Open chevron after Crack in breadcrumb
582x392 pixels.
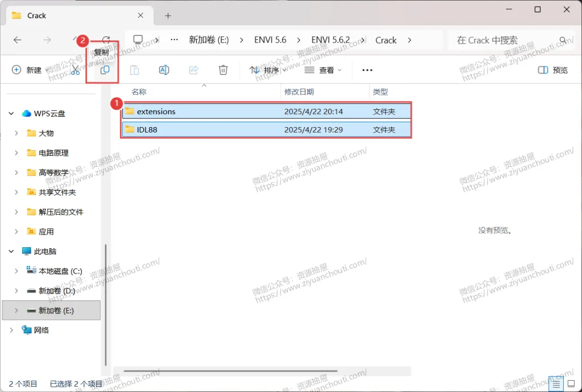click(x=410, y=40)
